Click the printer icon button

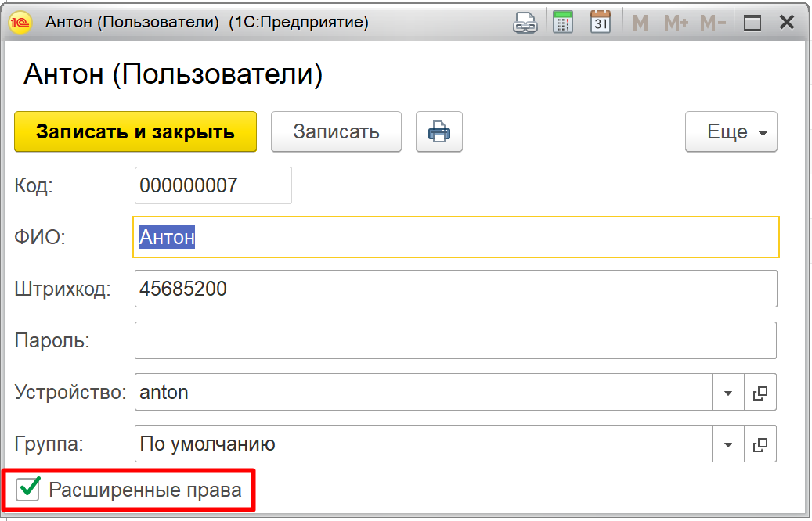pos(439,131)
